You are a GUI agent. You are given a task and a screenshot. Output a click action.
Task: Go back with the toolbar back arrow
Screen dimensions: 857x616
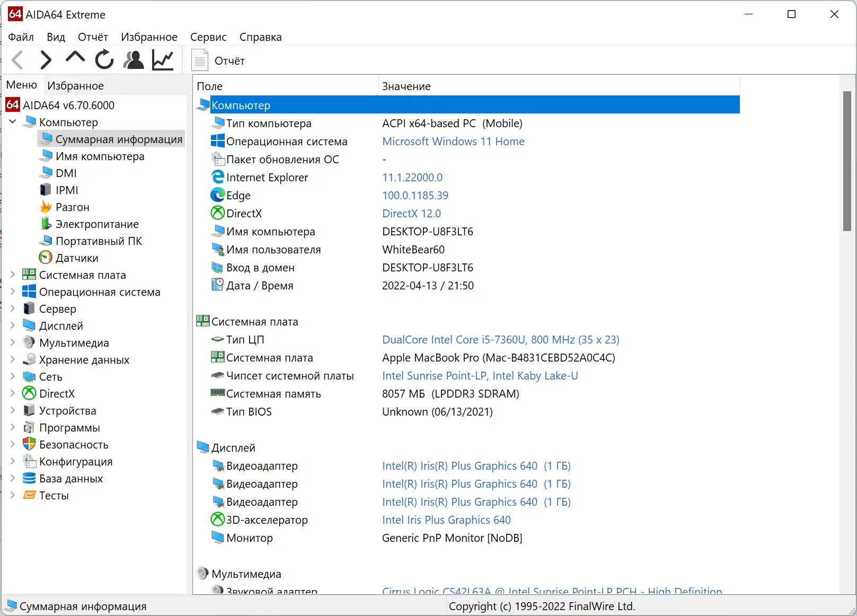(x=17, y=60)
